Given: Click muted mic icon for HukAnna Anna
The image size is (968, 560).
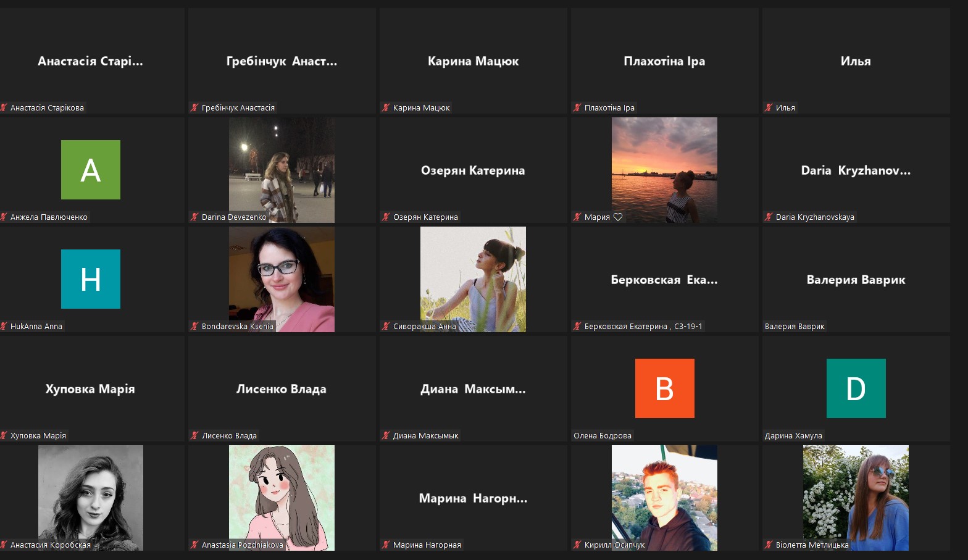Looking at the screenshot, I should 4,326.
